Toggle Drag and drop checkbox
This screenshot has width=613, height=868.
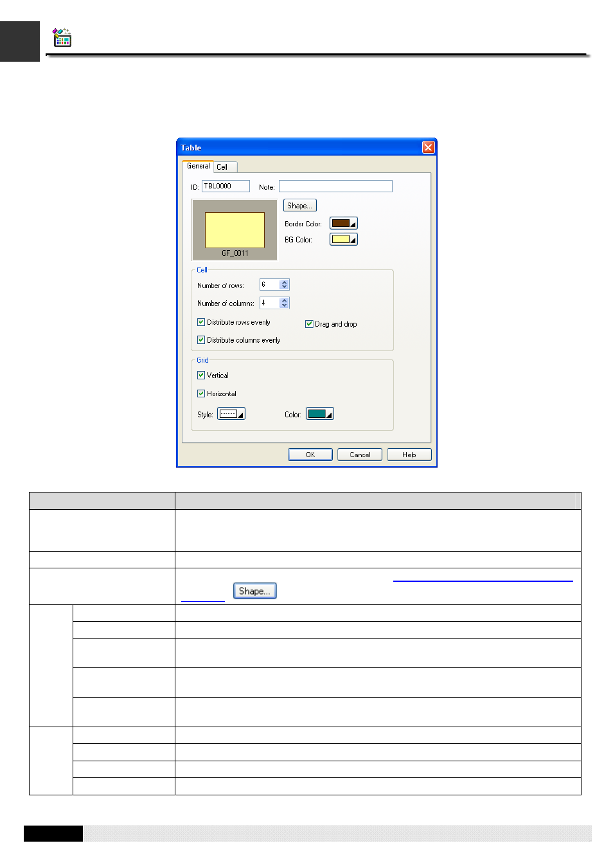coord(309,323)
